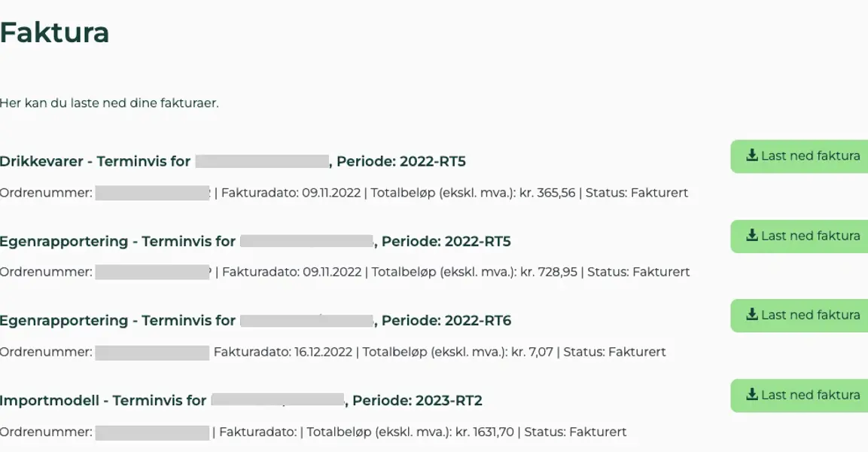Click the 'Faktura' page title
Screen dimensions: 868x452
click(x=54, y=33)
